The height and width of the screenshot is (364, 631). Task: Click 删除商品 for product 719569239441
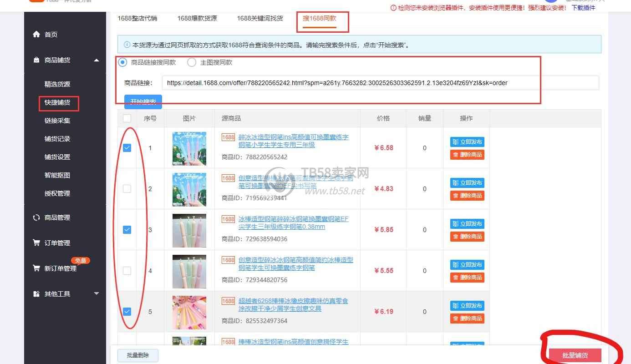coord(467,196)
